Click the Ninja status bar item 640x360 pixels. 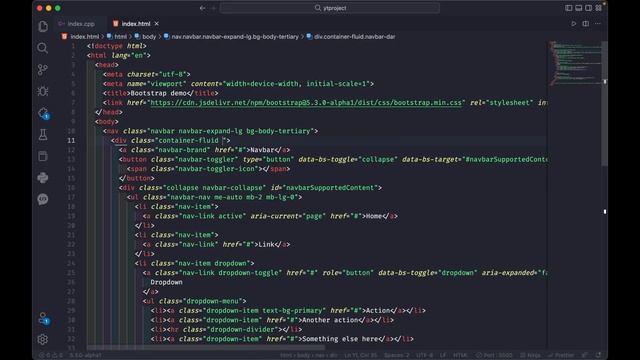coord(530,355)
